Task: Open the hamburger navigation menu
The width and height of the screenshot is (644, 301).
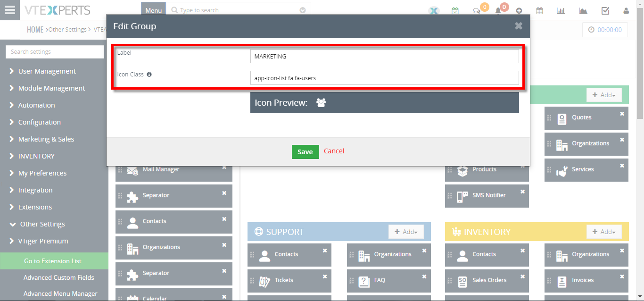Action: 9,10
